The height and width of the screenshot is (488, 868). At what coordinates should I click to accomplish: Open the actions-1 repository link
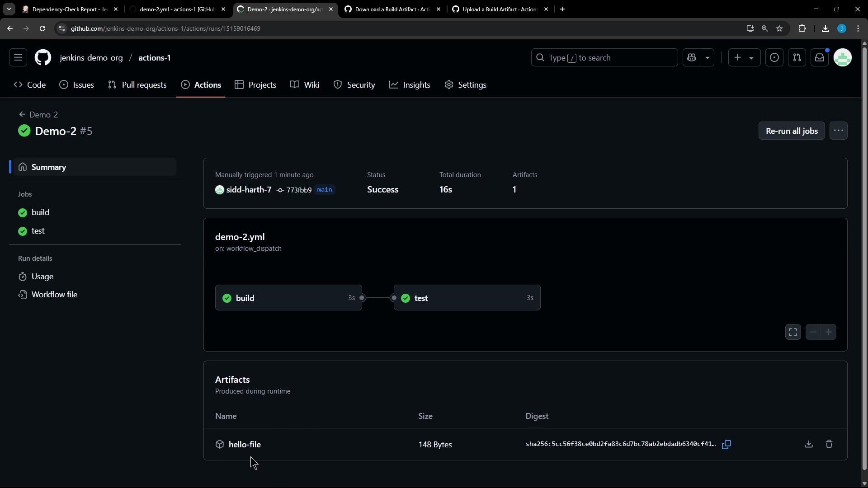tap(155, 58)
